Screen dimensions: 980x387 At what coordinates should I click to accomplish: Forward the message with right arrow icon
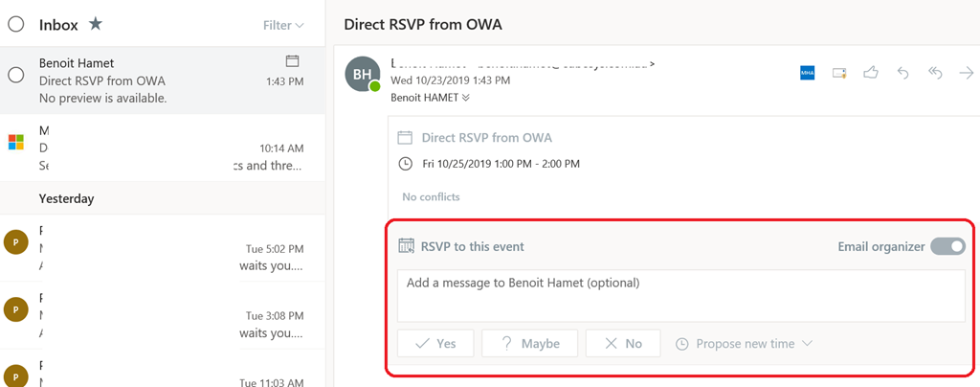pyautogui.click(x=966, y=72)
